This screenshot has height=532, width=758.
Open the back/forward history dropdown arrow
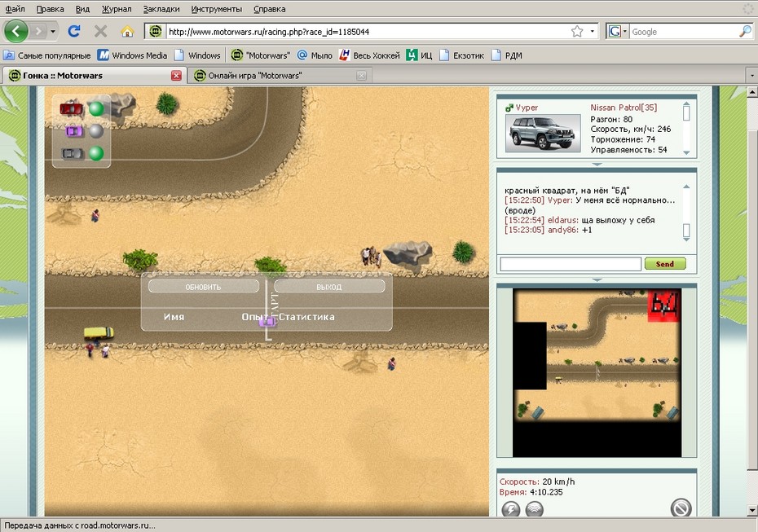53,32
